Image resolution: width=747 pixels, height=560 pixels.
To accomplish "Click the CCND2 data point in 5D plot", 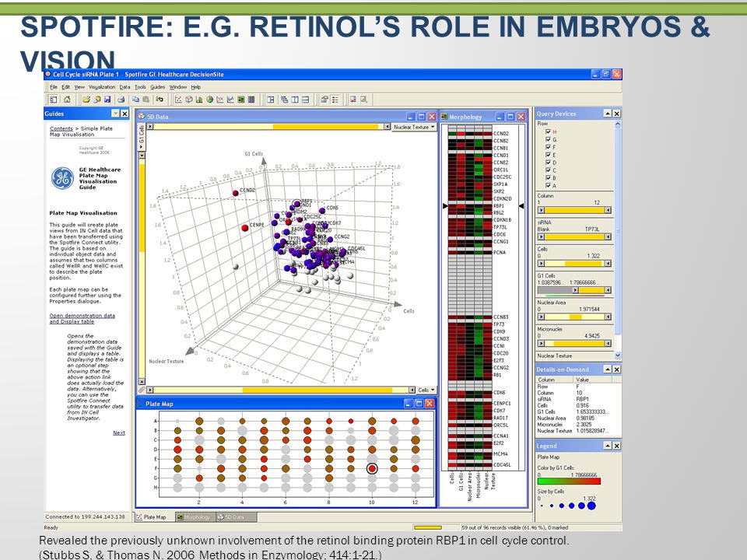I will pyautogui.click(x=235, y=193).
